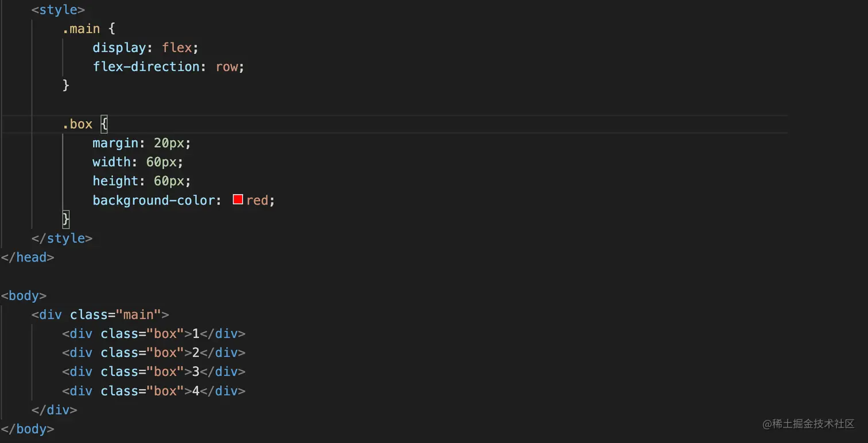Click the opening style tag

pos(58,10)
